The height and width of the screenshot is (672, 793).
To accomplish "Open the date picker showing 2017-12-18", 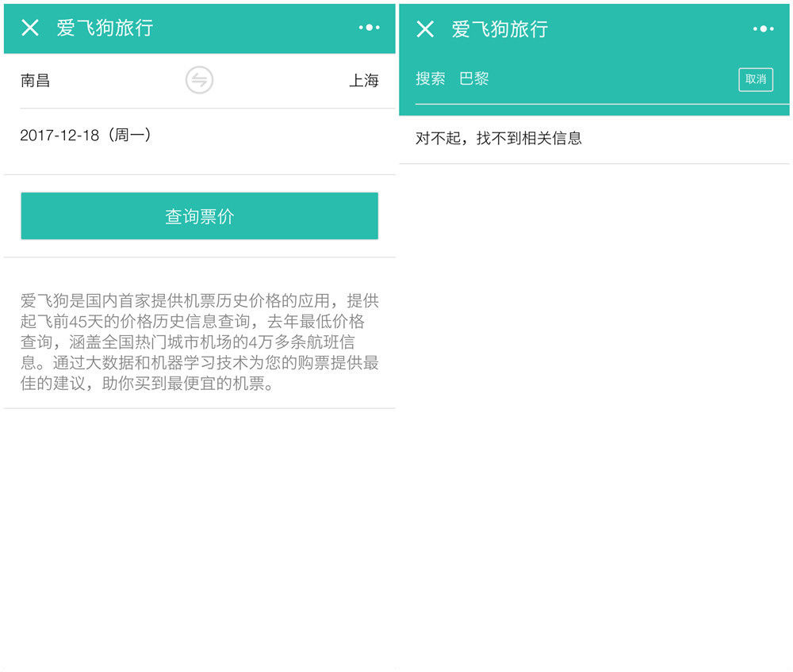I will click(x=60, y=136).
